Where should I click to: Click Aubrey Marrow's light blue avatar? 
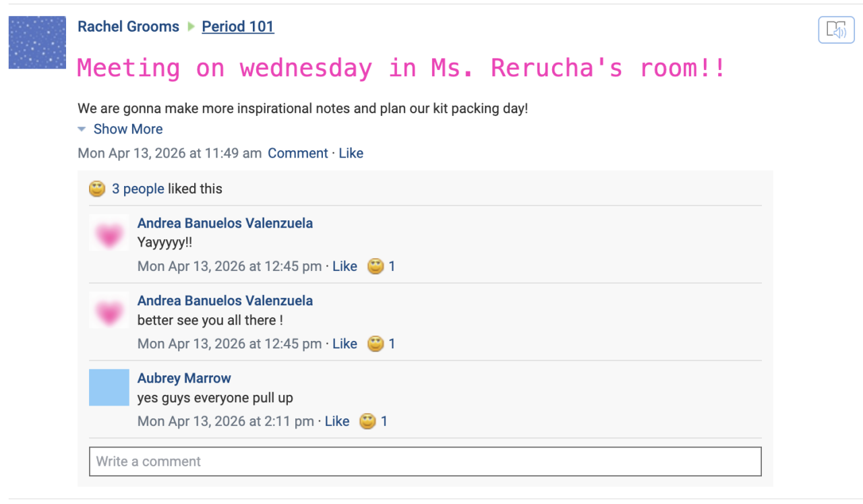pyautogui.click(x=109, y=387)
